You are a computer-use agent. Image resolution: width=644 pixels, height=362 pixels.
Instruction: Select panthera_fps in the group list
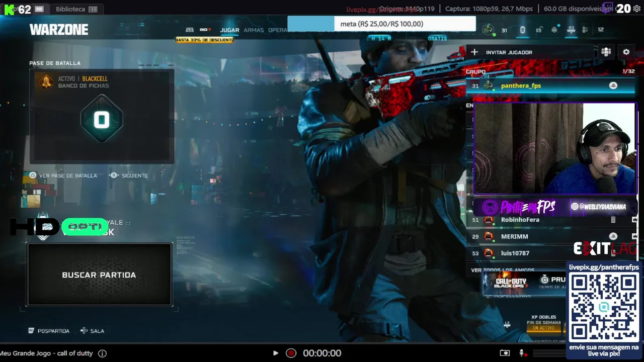[550, 86]
